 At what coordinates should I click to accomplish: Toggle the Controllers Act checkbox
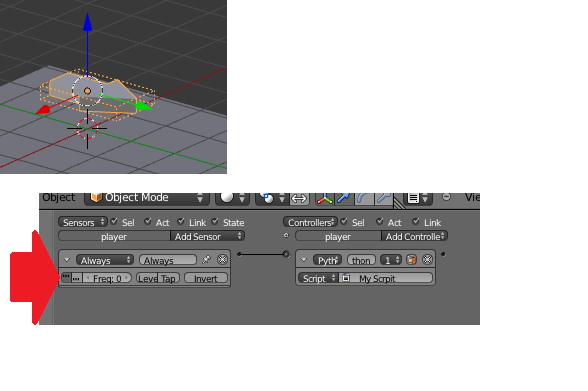tap(380, 222)
